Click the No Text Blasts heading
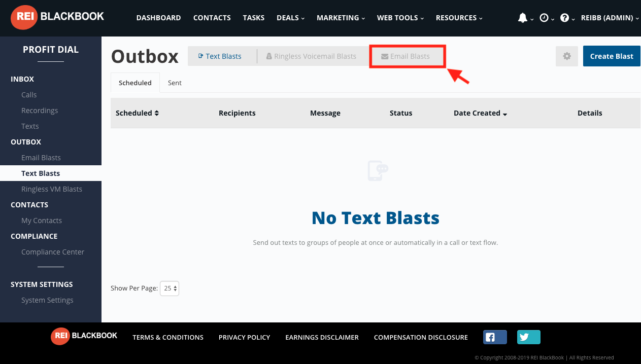Image resolution: width=641 pixels, height=364 pixels. [376, 218]
